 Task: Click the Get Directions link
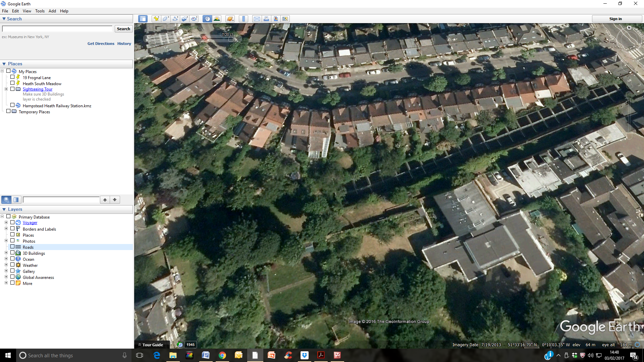(x=101, y=44)
